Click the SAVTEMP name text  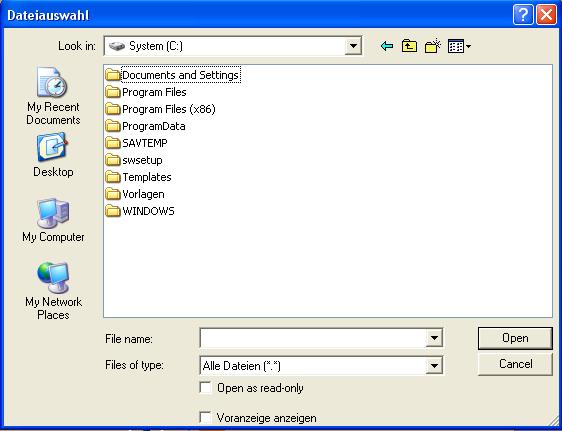point(145,143)
